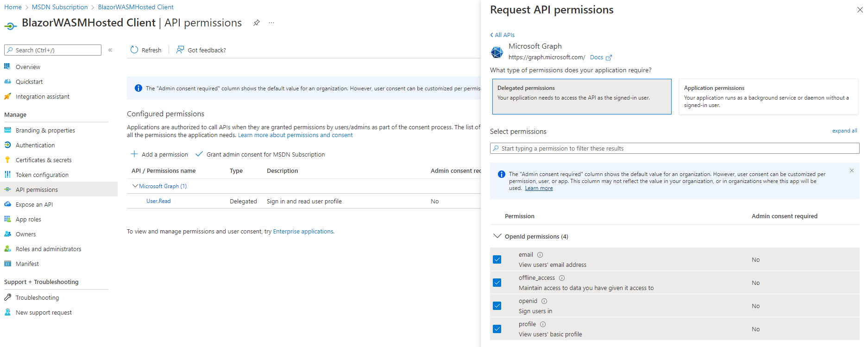868x347 pixels.
Task: Open the more options ellipsis
Action: (x=271, y=23)
